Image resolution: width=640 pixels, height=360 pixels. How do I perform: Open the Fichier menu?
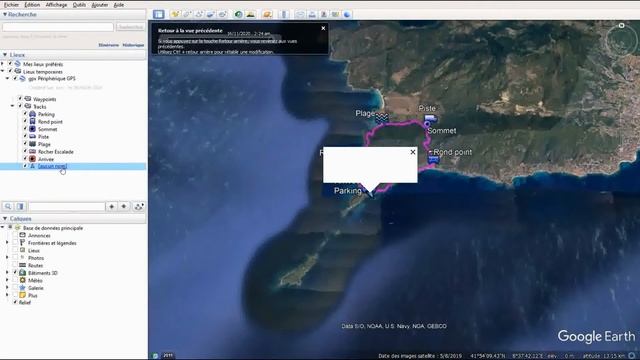click(11, 5)
